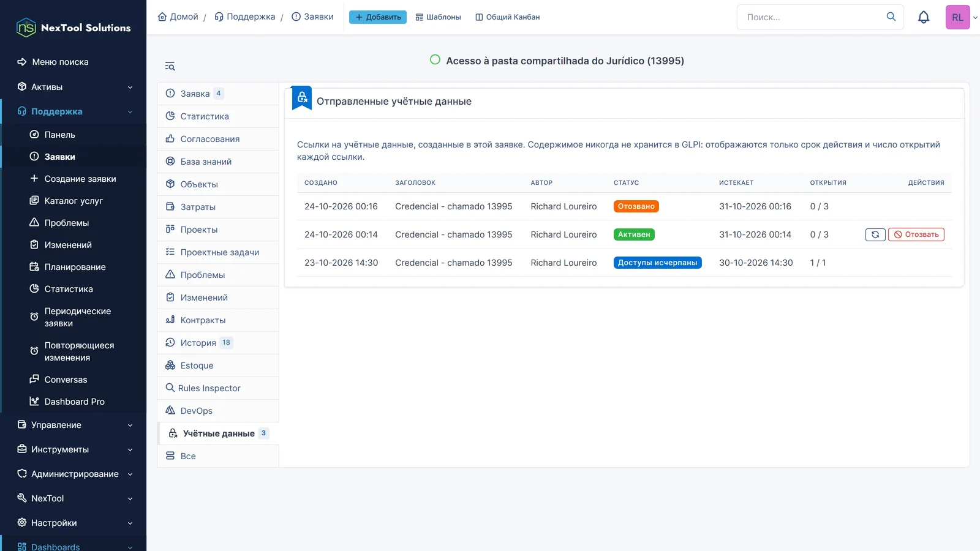Open the Домой breadcrumb home link
Image resolution: width=980 pixels, height=551 pixels.
[x=178, y=17]
